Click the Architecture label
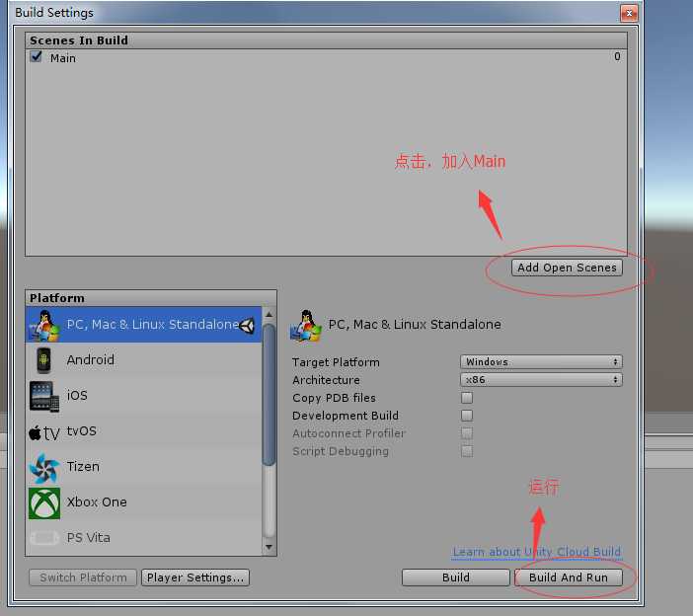Image resolution: width=693 pixels, height=616 pixels. coord(326,380)
